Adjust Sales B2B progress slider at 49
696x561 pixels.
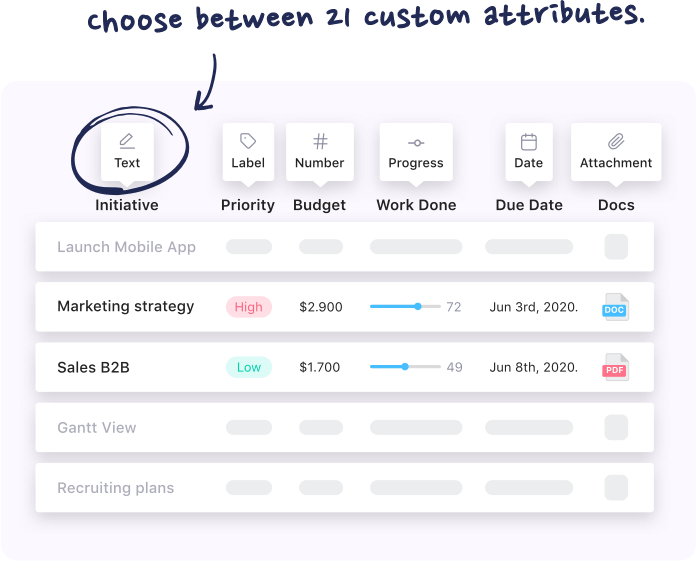click(405, 367)
